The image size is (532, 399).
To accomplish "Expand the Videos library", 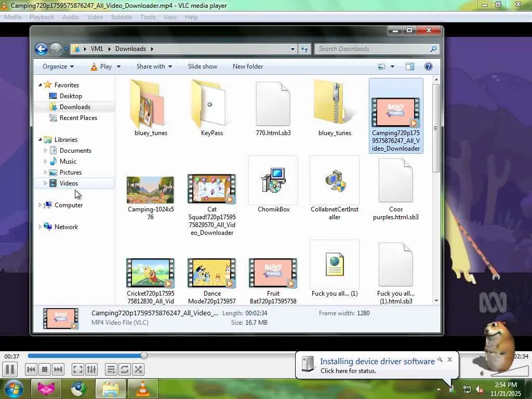I will (45, 183).
